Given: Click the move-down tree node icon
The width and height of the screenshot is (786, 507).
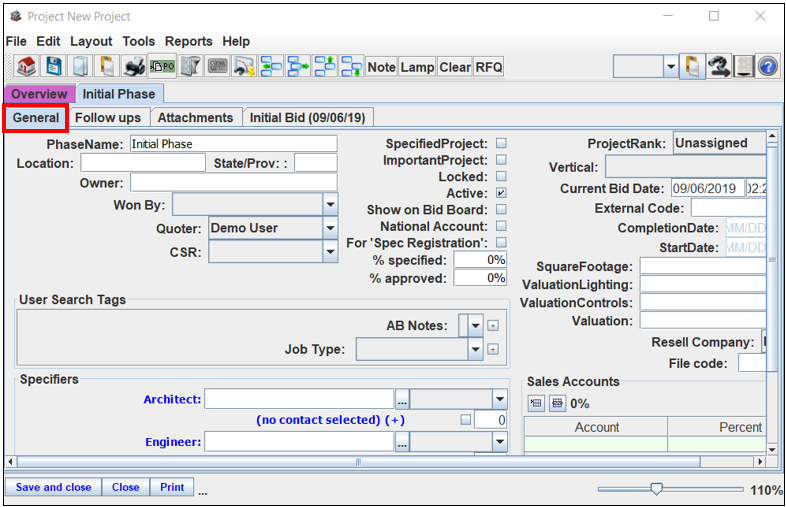Looking at the screenshot, I should (351, 66).
